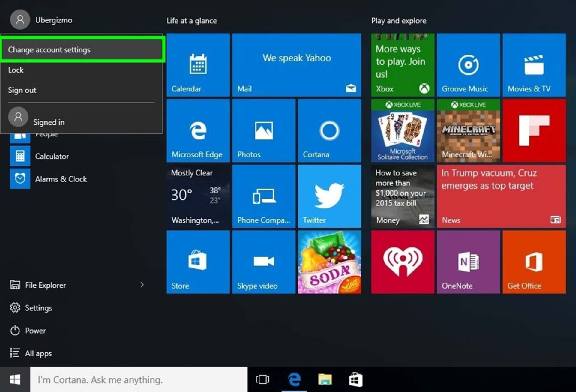Open Minecraft tile thumbnail
Image resolution: width=576 pixels, height=392 pixels.
pos(468,131)
